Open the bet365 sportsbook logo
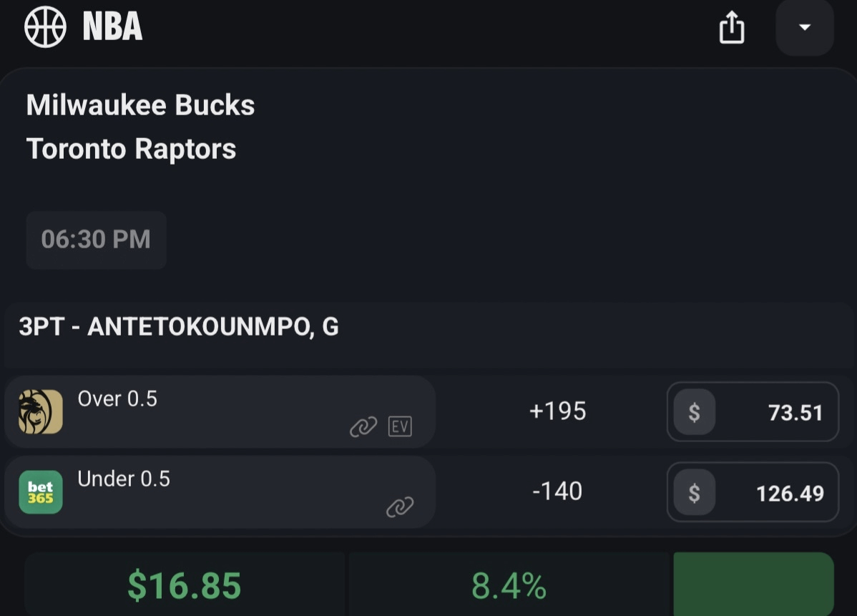 (41, 492)
